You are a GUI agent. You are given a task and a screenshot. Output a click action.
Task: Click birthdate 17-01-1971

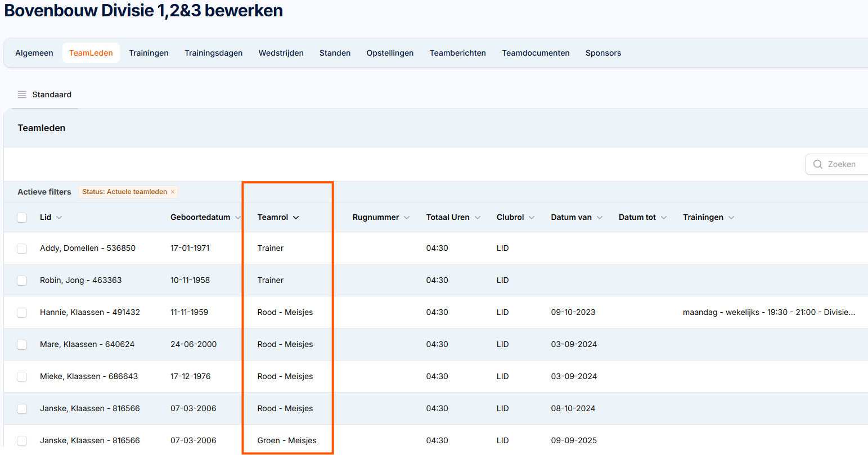(x=190, y=248)
